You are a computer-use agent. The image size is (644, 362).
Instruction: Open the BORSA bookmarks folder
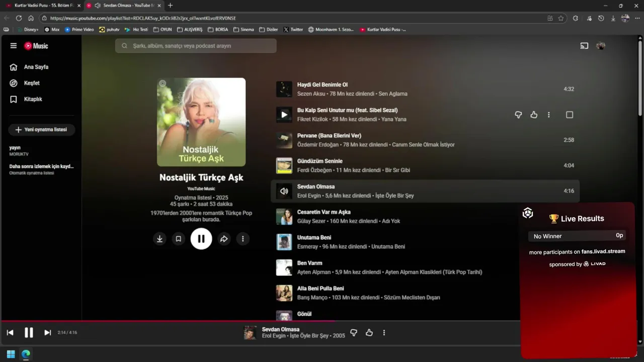click(x=218, y=30)
